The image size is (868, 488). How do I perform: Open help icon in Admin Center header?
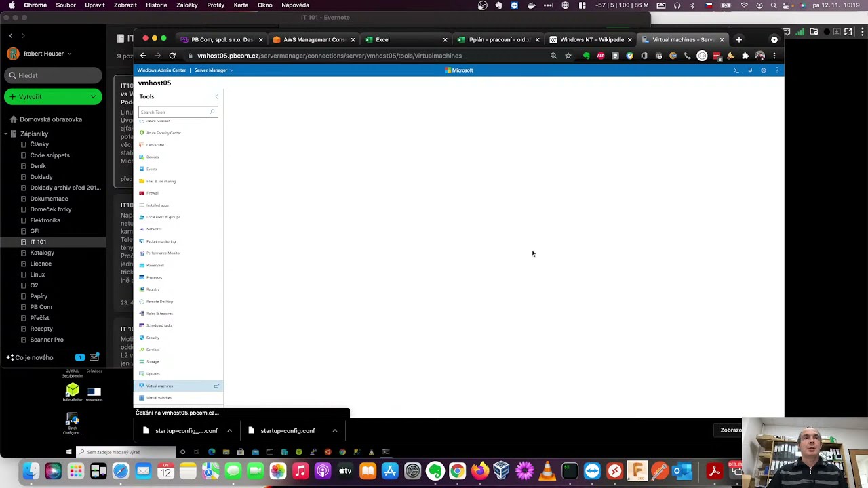point(777,70)
